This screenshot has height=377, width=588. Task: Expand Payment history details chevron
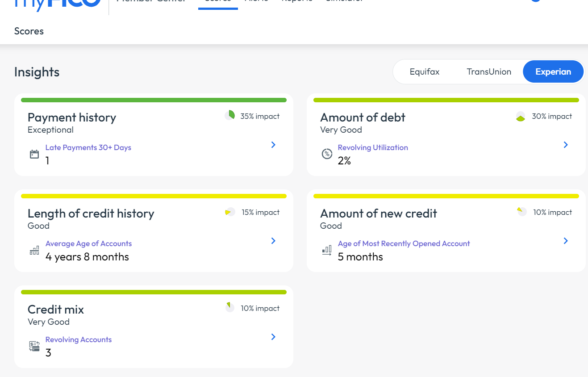click(x=273, y=145)
